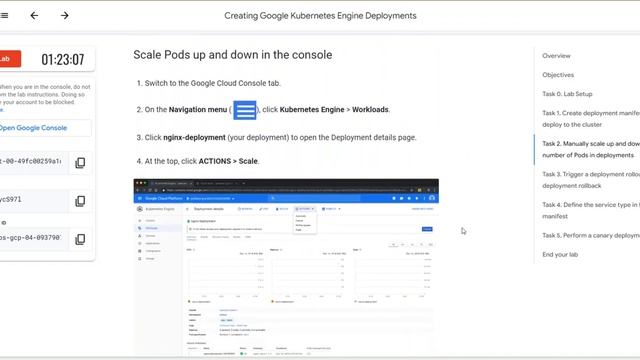The height and width of the screenshot is (360, 640).
Task: Click the bold text Kubernetes Engine
Action: pos(312,110)
